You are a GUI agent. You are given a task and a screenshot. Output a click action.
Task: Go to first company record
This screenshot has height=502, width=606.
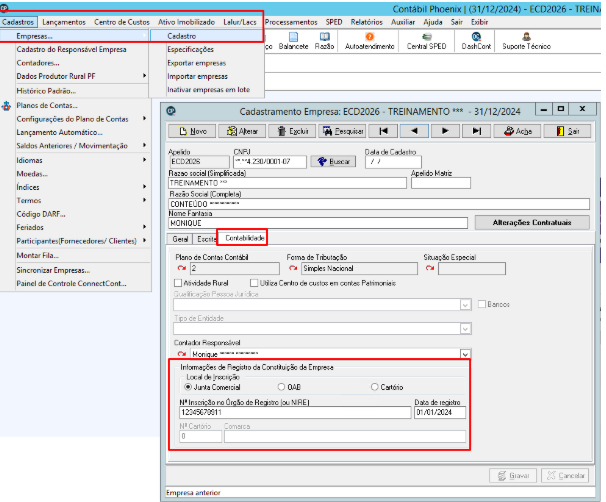(383, 131)
